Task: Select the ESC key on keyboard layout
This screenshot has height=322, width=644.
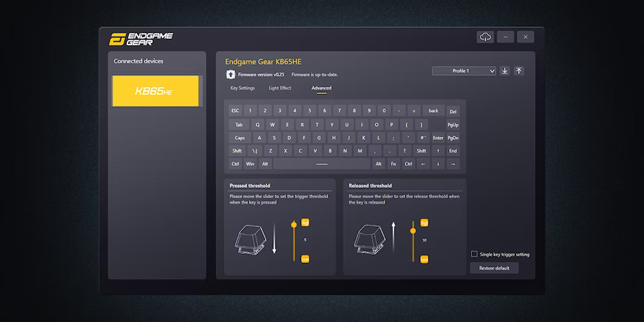Action: (235, 111)
